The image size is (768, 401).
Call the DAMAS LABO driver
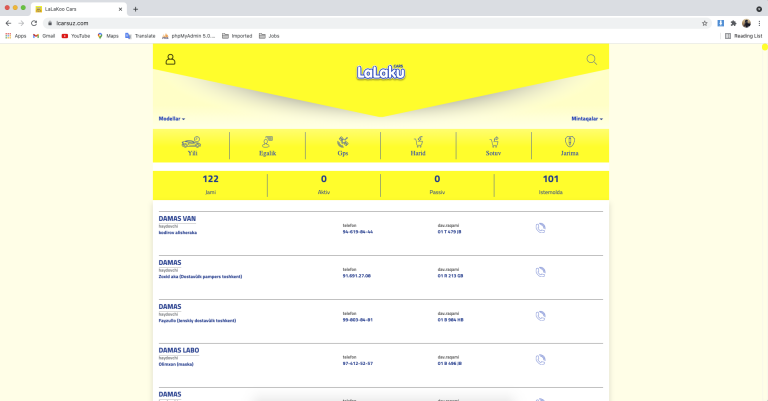click(x=540, y=360)
